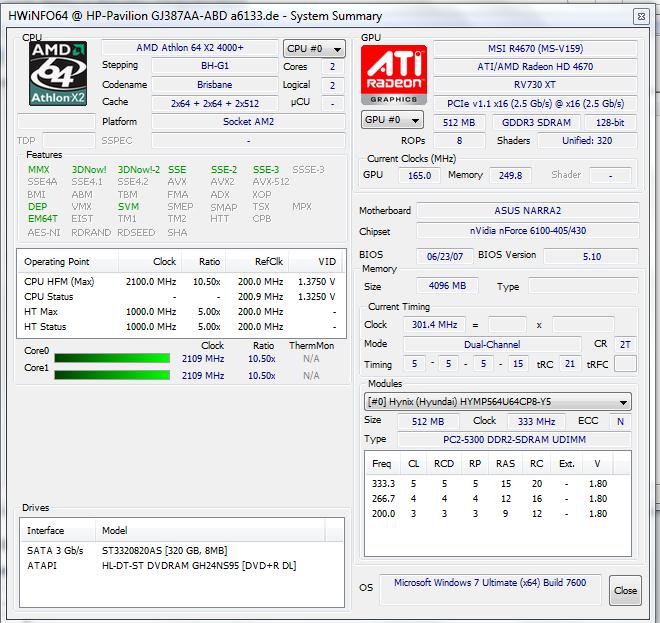Click the Stepping value BH-G1
Screen dimensions: 660x623
coord(215,66)
